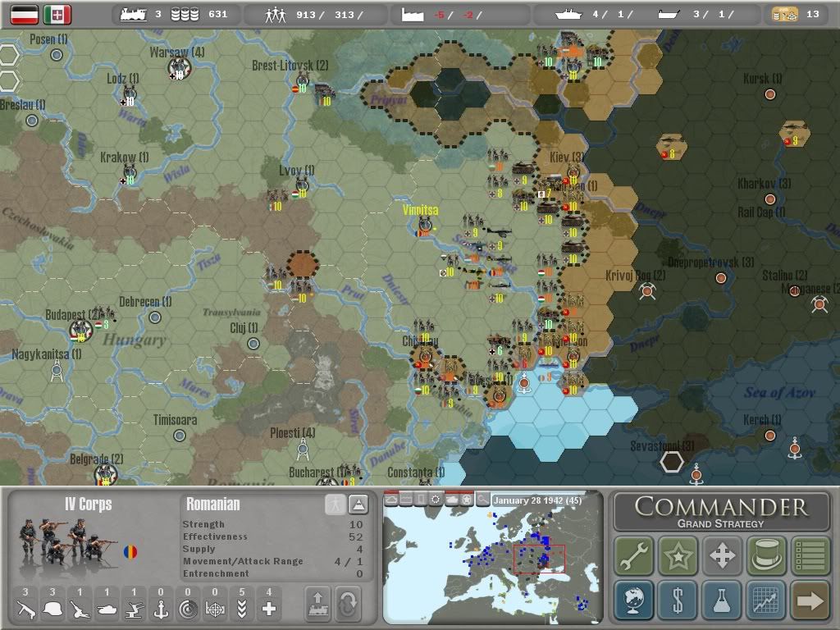Click the Debrecen (1) city marker
The image size is (840, 630).
(x=155, y=317)
